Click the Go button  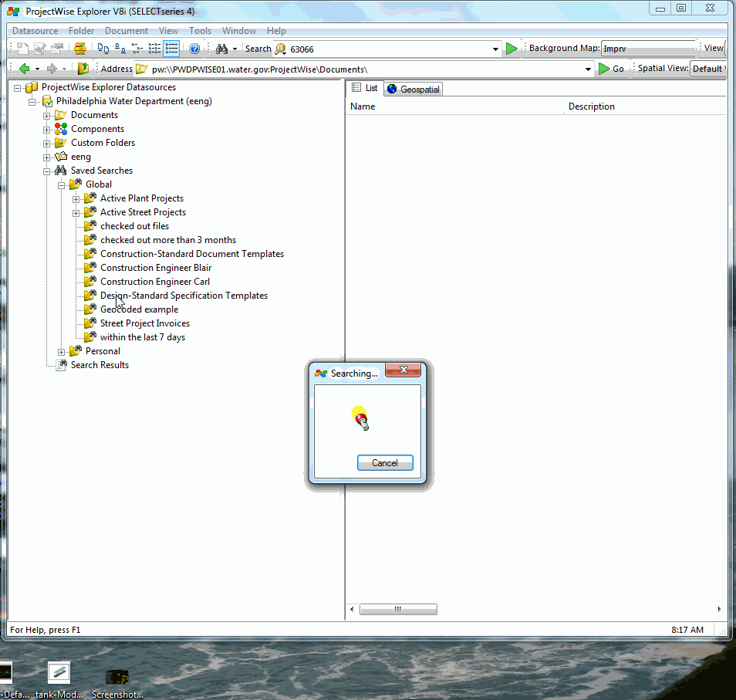pyautogui.click(x=612, y=69)
